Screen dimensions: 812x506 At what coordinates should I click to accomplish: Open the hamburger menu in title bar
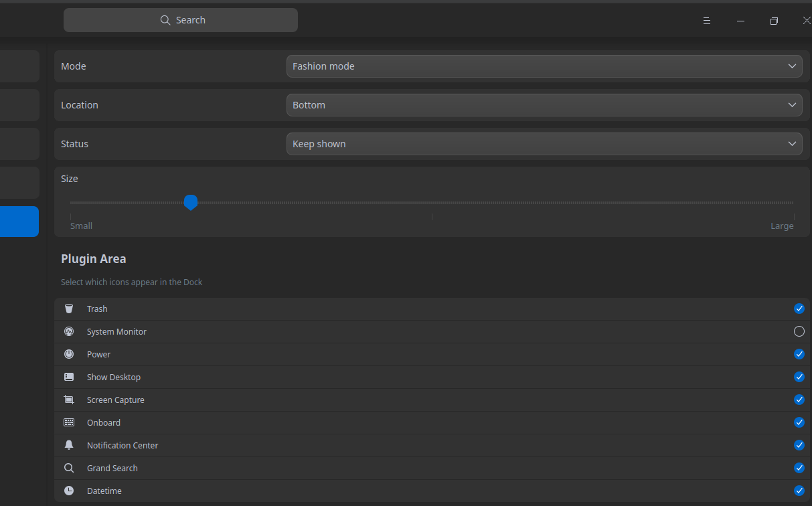click(x=706, y=21)
